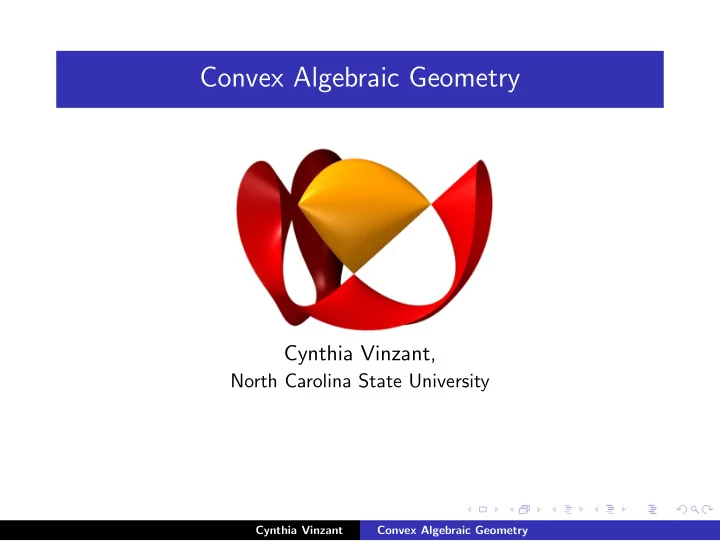Go to next section arrow
Screen dimensions: 720x541
(x=624, y=509)
